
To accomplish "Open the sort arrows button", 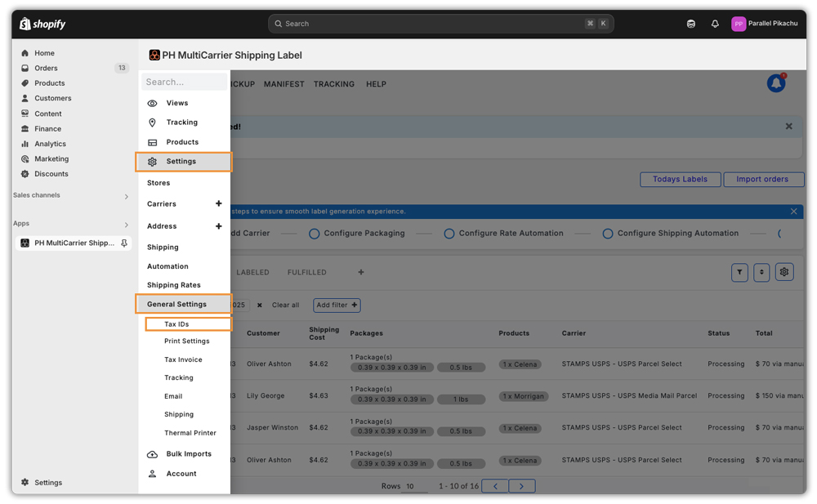I will pos(761,273).
